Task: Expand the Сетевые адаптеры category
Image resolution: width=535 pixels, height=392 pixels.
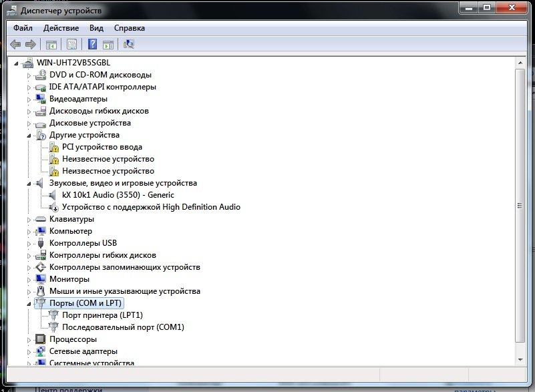Action: pos(29,351)
